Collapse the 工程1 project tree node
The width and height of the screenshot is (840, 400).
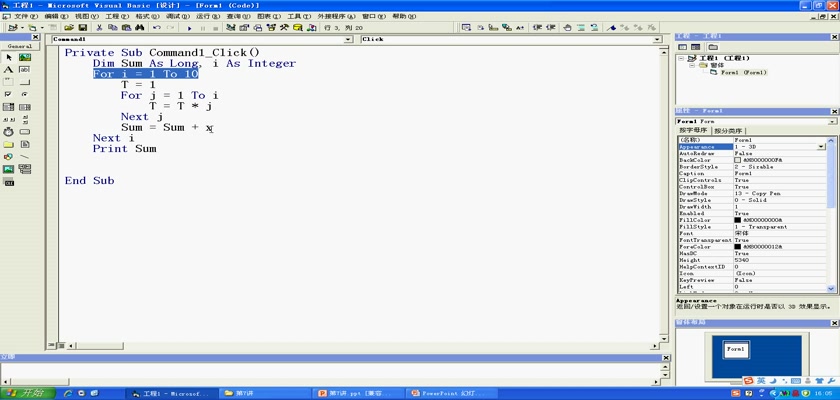click(681, 58)
